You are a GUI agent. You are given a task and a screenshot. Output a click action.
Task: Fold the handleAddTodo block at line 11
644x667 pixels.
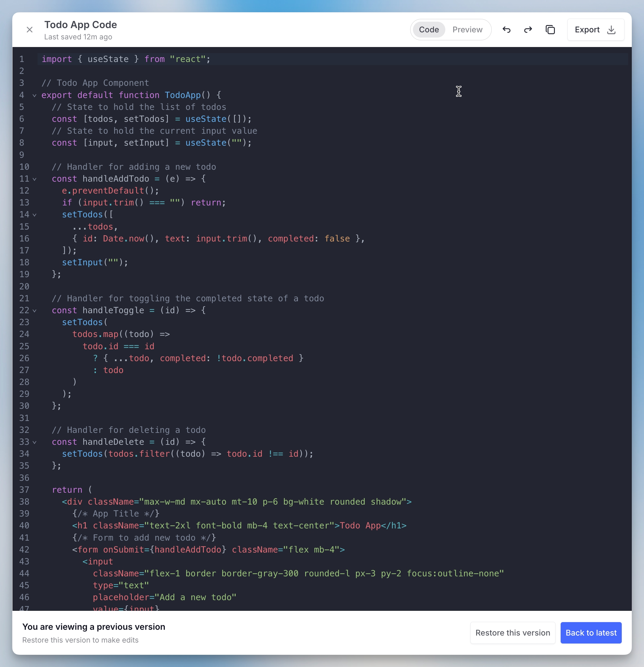point(34,179)
